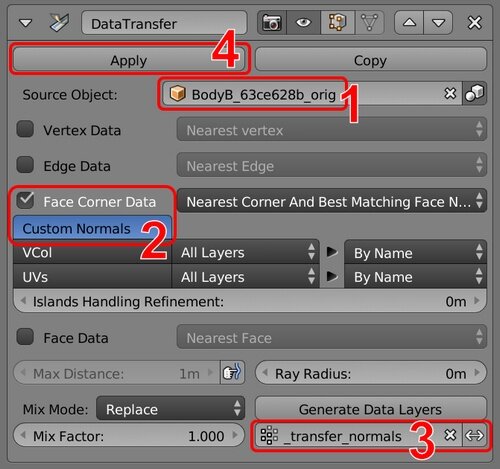Toggle modifier viewport eye visibility
The height and width of the screenshot is (469, 500).
[303, 23]
